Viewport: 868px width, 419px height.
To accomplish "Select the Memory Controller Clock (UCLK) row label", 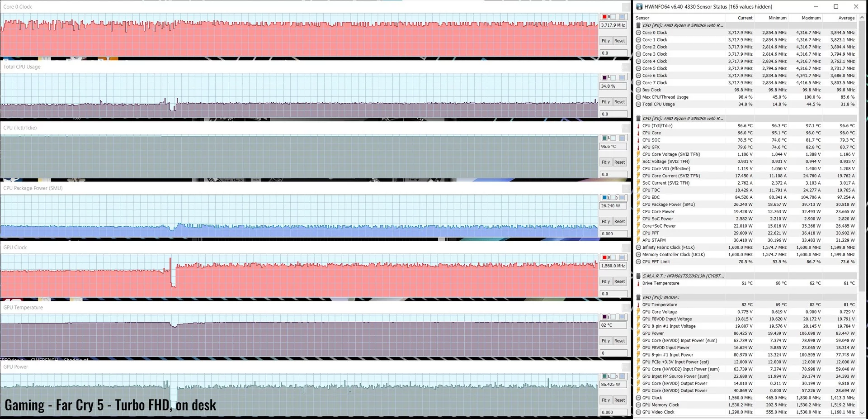I will 674,255.
